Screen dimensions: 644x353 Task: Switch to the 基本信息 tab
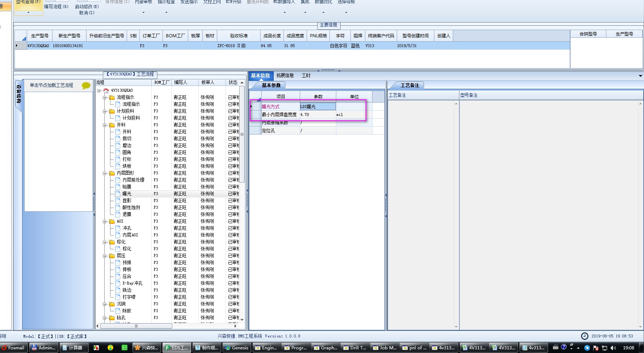click(x=260, y=76)
